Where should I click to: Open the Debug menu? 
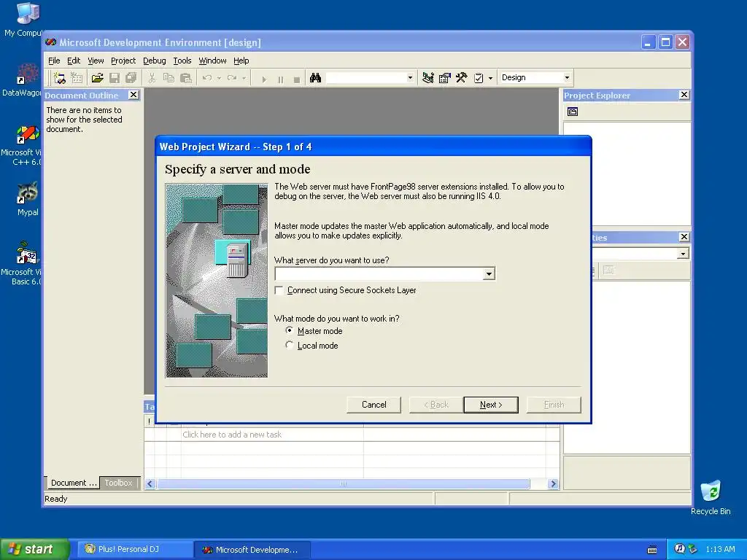(x=155, y=61)
